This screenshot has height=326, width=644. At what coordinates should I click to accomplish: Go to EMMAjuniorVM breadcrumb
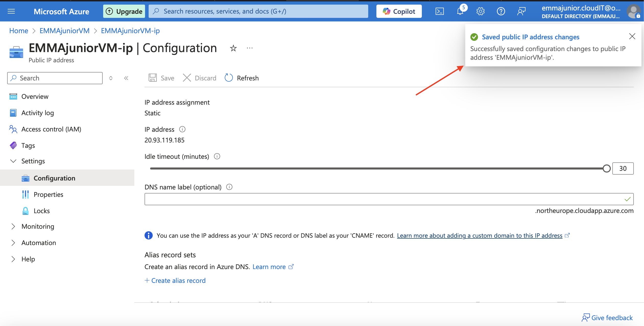pyautogui.click(x=65, y=31)
